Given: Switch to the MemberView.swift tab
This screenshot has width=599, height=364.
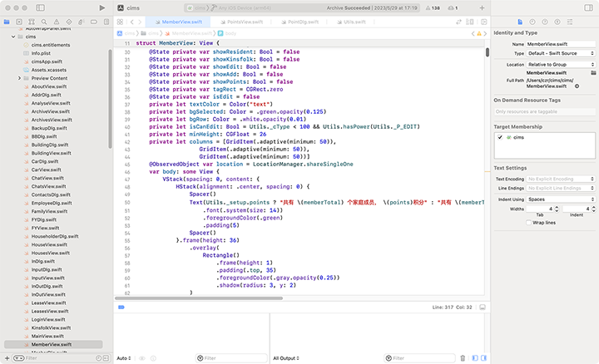Looking at the screenshot, I should (x=178, y=22).
